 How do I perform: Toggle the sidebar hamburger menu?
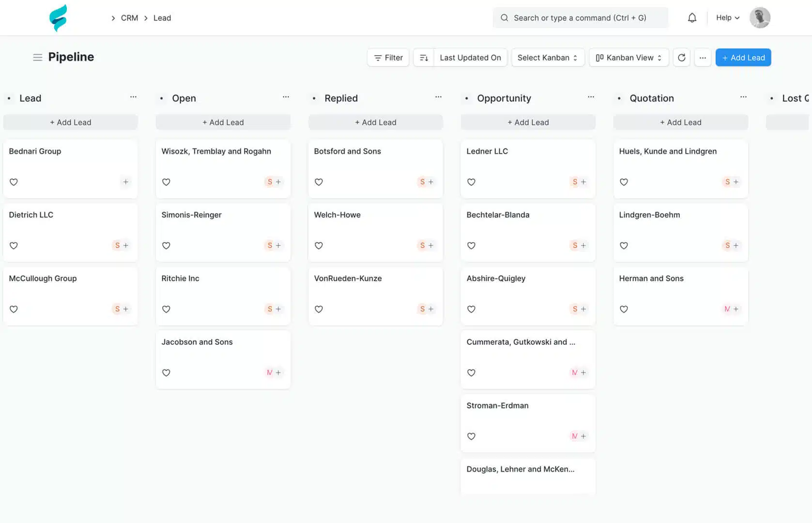pyautogui.click(x=37, y=57)
